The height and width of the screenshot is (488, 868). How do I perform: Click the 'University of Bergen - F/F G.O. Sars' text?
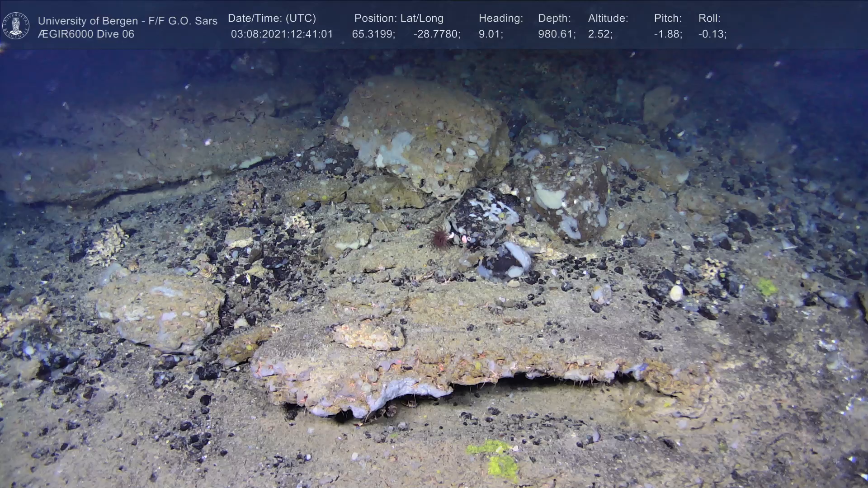127,21
